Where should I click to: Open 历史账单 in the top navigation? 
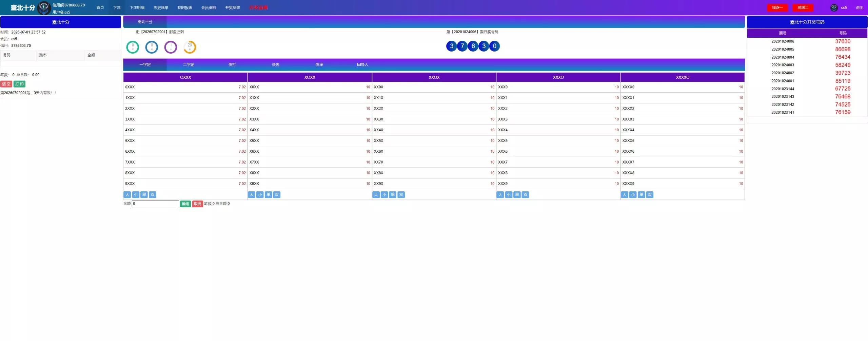coord(161,7)
